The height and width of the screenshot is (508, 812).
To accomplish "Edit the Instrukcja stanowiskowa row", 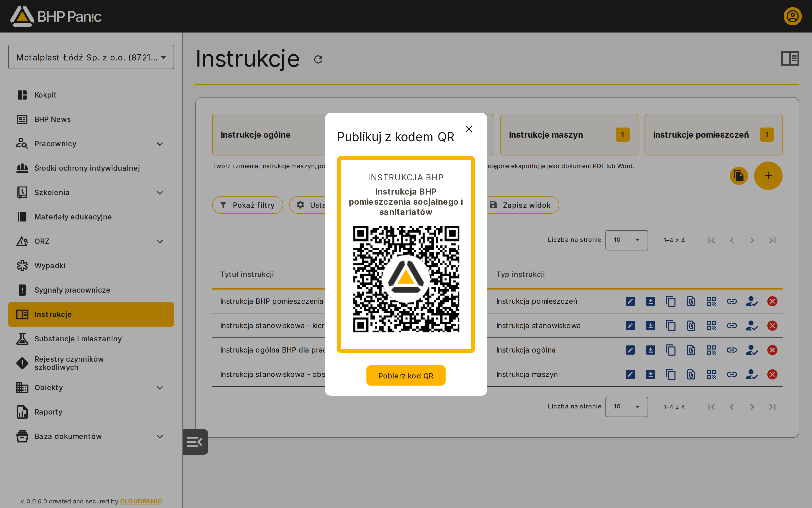I will (630, 326).
